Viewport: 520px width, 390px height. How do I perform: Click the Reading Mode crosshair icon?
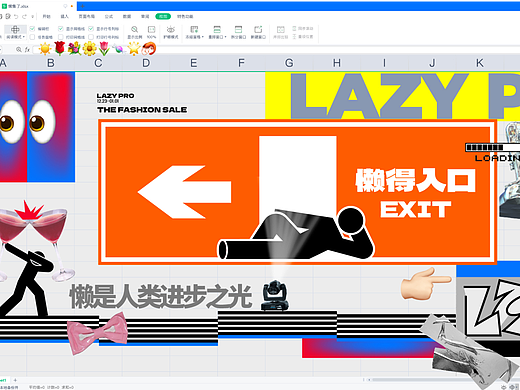pos(15,29)
